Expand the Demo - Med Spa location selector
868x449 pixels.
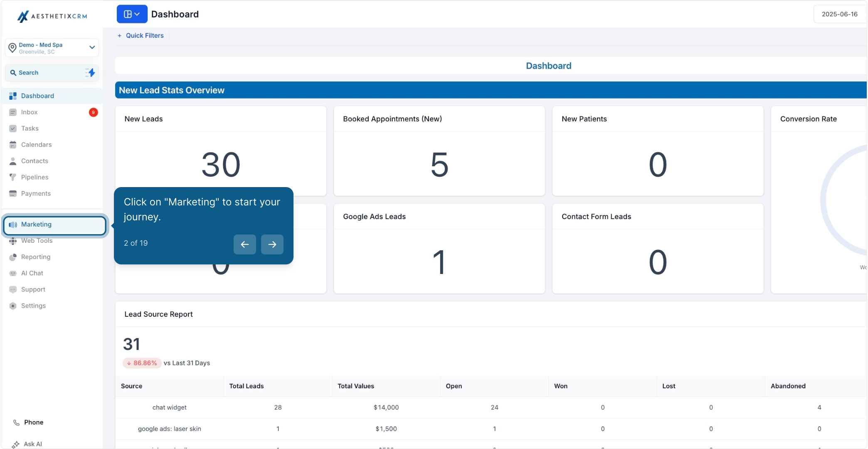pos(52,48)
